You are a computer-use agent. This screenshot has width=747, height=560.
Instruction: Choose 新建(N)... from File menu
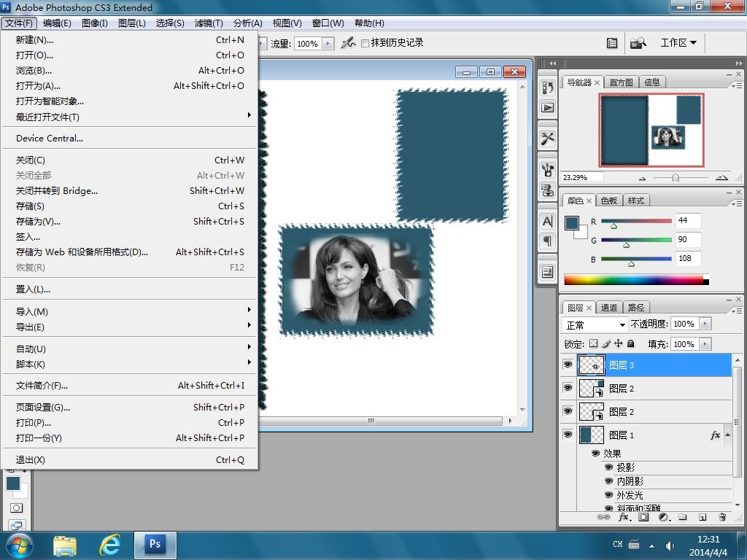pos(130,40)
